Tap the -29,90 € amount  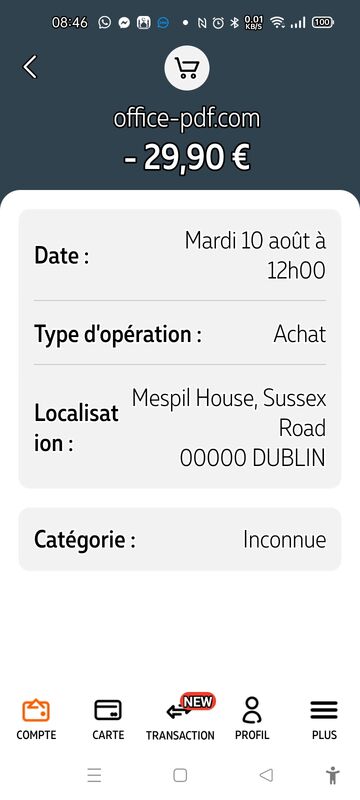(187, 157)
